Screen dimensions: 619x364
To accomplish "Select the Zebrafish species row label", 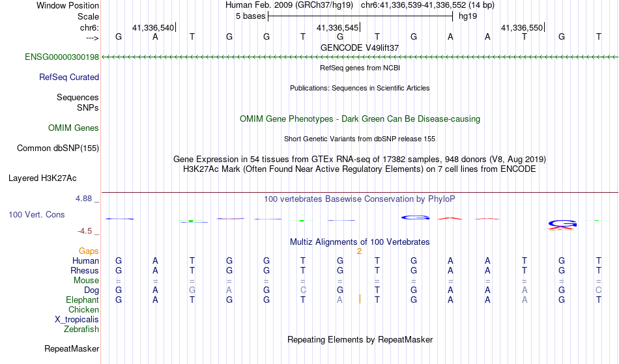I will tap(81, 329).
